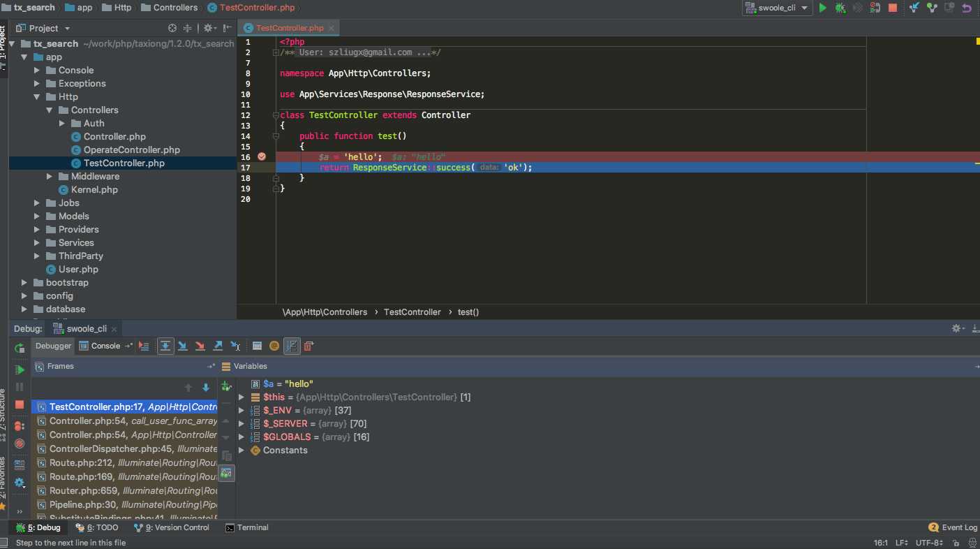Update project from version control
This screenshot has height=549, width=980.
[914, 8]
